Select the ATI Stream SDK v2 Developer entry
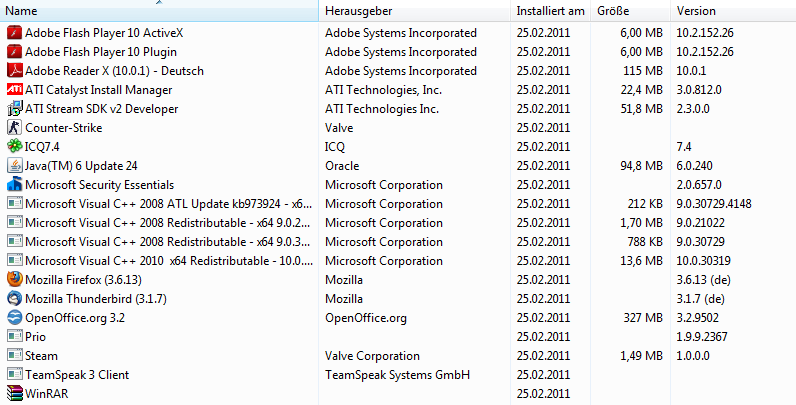 point(102,109)
